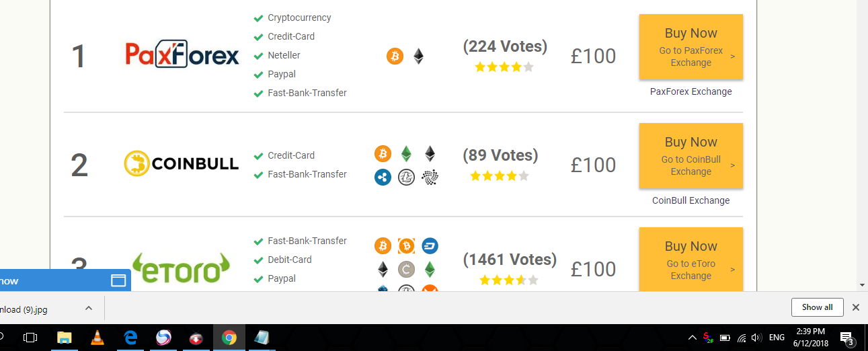This screenshot has width=868, height=351.
Task: Click the Neteller green checkmark
Action: (x=258, y=56)
